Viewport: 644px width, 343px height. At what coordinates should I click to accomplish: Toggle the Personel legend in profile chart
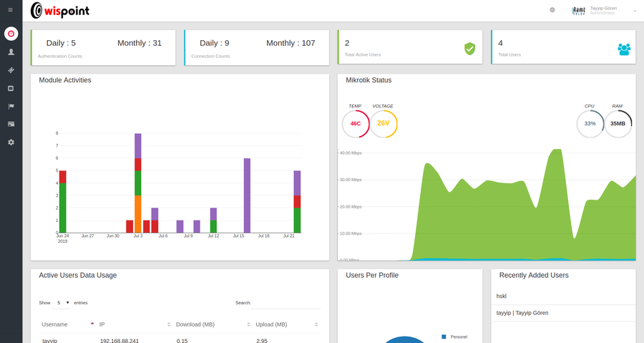pyautogui.click(x=454, y=337)
